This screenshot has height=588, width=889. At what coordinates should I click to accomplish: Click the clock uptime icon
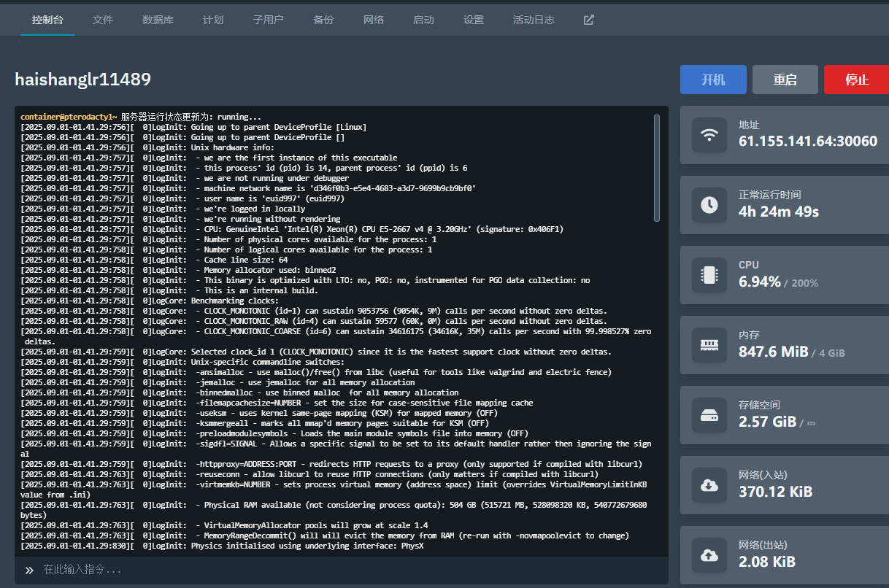[709, 205]
